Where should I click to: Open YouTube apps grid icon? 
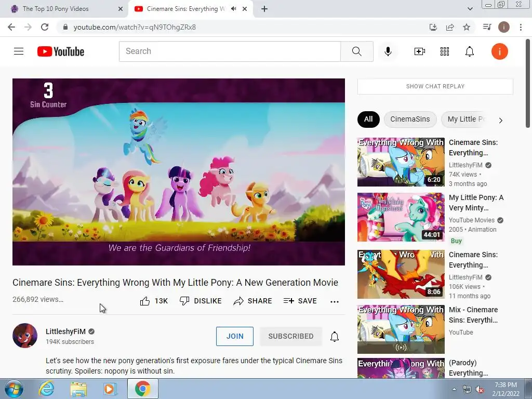445,51
